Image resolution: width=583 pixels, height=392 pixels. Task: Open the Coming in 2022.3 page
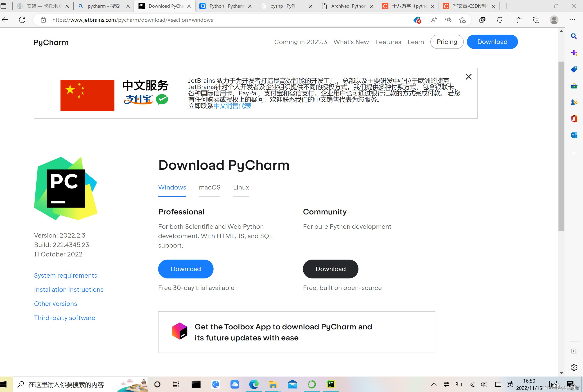[300, 42]
